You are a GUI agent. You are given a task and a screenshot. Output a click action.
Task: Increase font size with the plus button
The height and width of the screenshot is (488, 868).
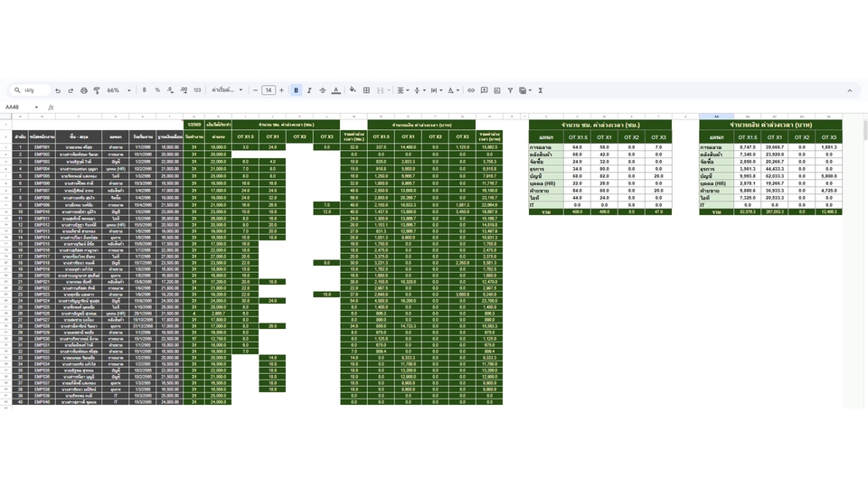point(282,90)
